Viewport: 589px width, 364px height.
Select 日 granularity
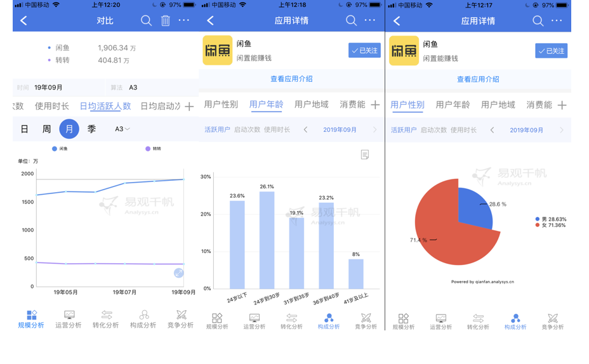point(24,129)
